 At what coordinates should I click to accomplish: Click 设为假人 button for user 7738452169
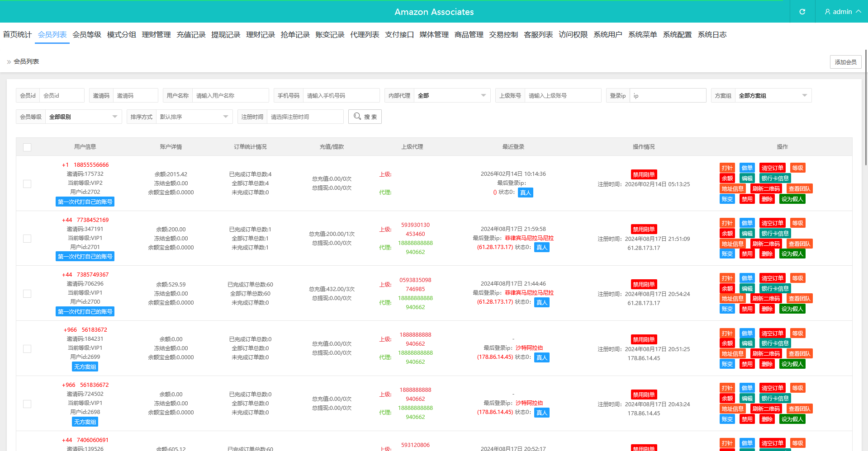point(792,254)
